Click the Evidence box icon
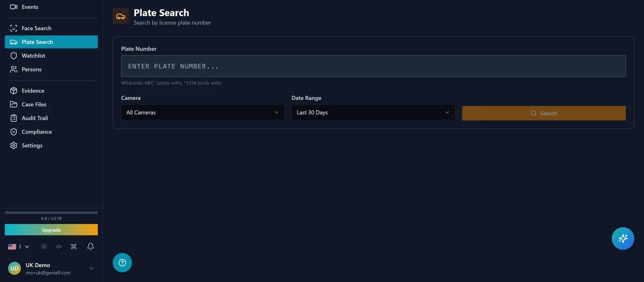 tap(14, 91)
